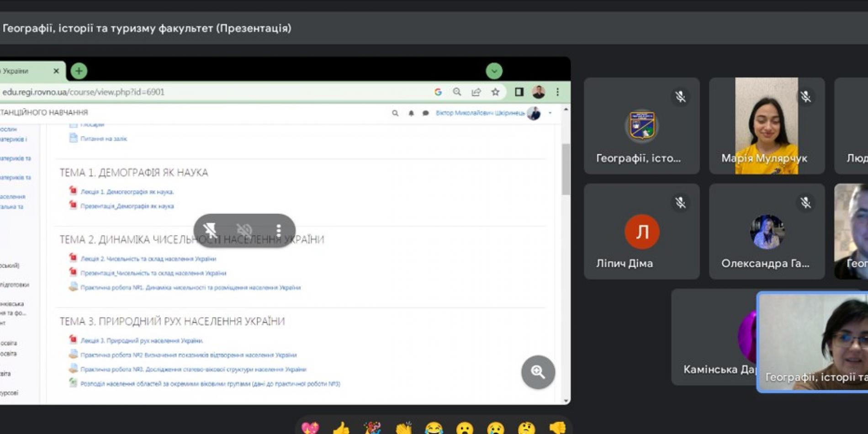Viewport: 868px width, 434px height.
Task: Click the Moodle user avatar picture
Action: point(534,113)
